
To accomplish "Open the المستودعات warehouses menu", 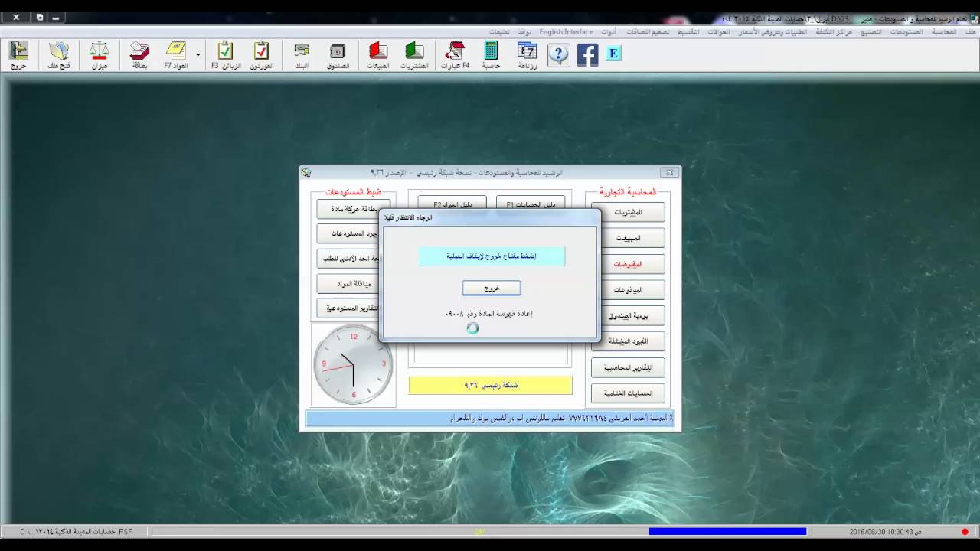I will (906, 32).
